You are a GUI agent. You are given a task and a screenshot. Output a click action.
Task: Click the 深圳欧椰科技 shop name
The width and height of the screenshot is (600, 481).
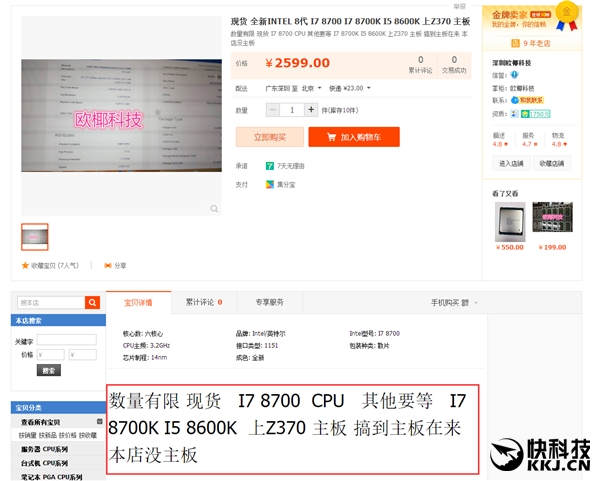(512, 63)
